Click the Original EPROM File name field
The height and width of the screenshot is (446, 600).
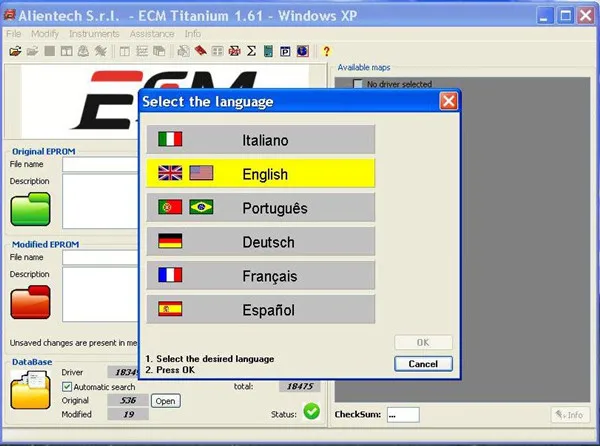[x=100, y=164]
